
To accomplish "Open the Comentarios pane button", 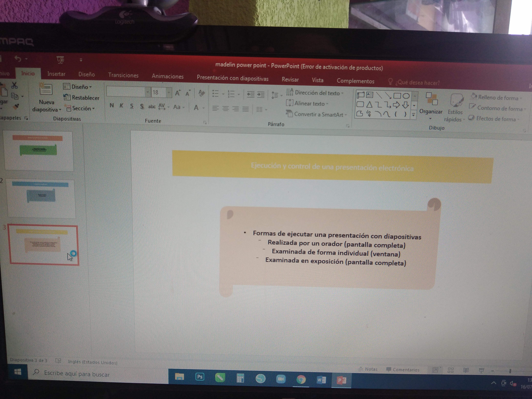I will point(403,370).
